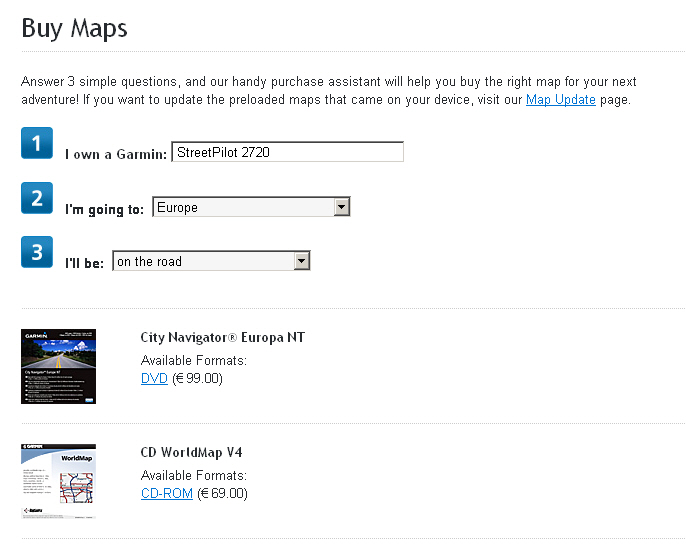Screen dimensions: 686x547
Task: Click the €99.00 price text
Action: 197,379
